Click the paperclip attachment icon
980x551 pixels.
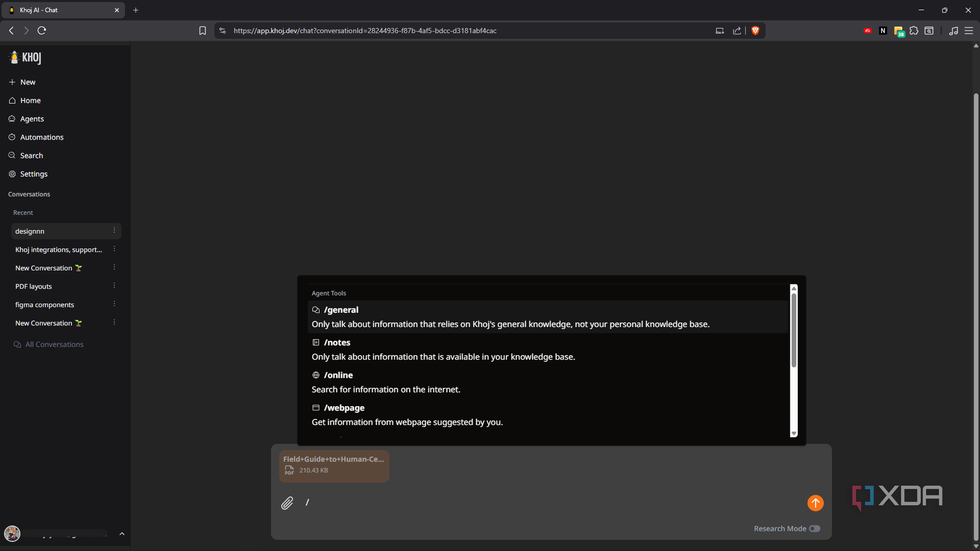[287, 503]
